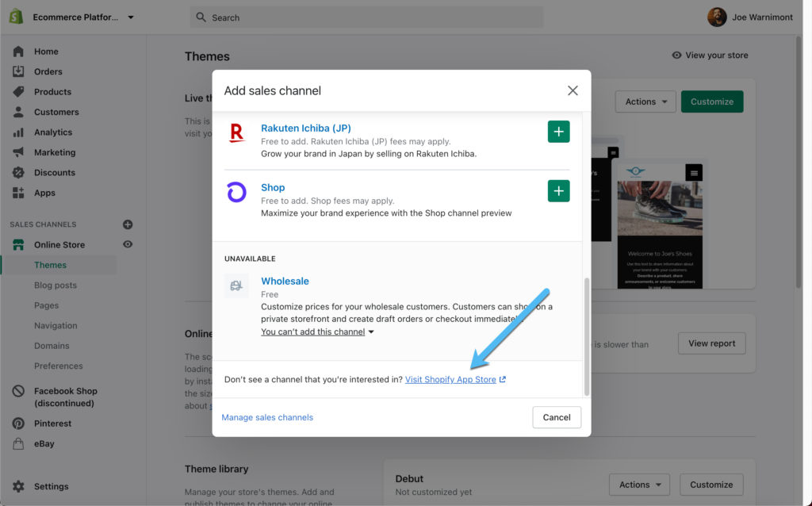Click the View your store link
This screenshot has height=506, width=812.
tap(717, 55)
